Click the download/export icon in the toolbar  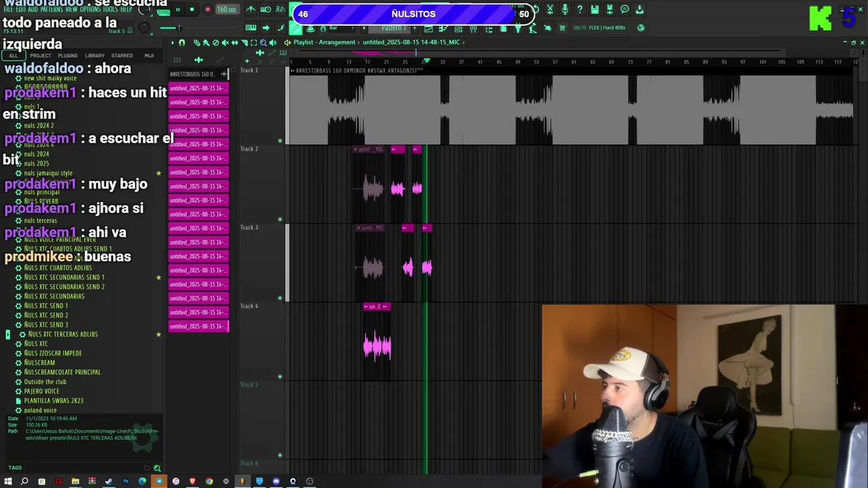pos(639,9)
